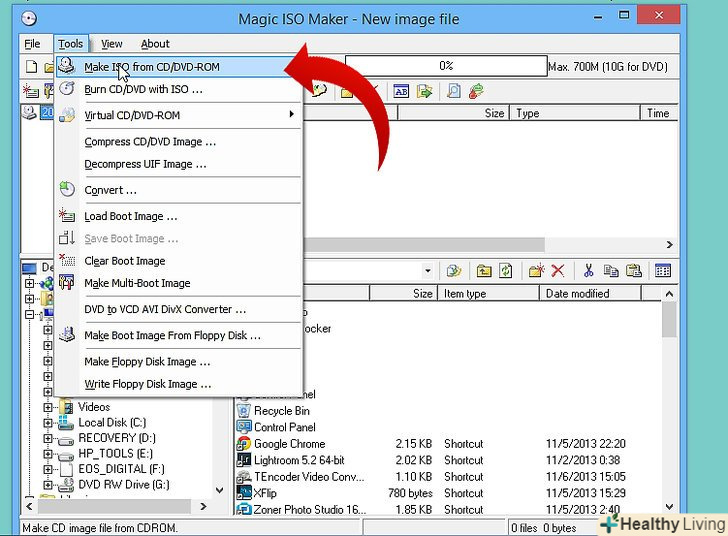
Task: Open the File menu
Action: point(32,44)
